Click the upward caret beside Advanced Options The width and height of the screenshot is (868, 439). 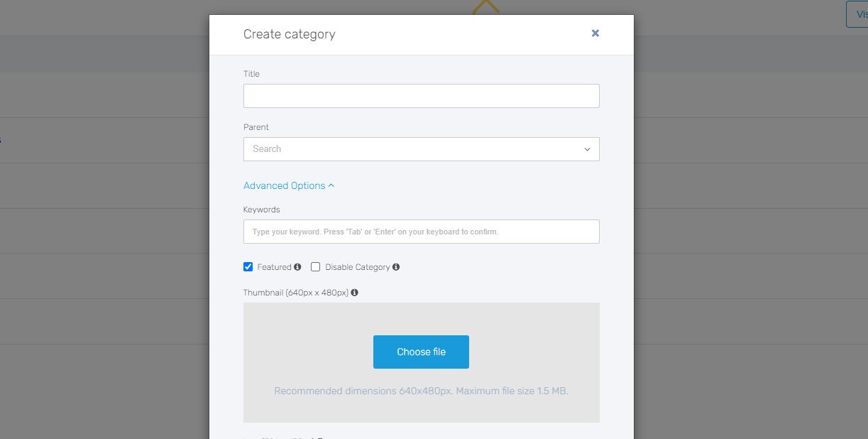tap(331, 185)
